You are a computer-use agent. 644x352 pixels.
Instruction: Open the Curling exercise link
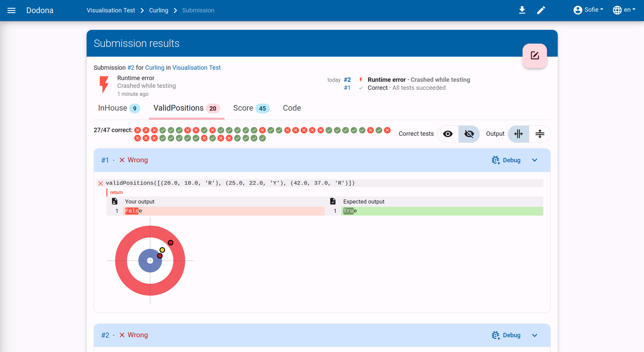pos(155,68)
